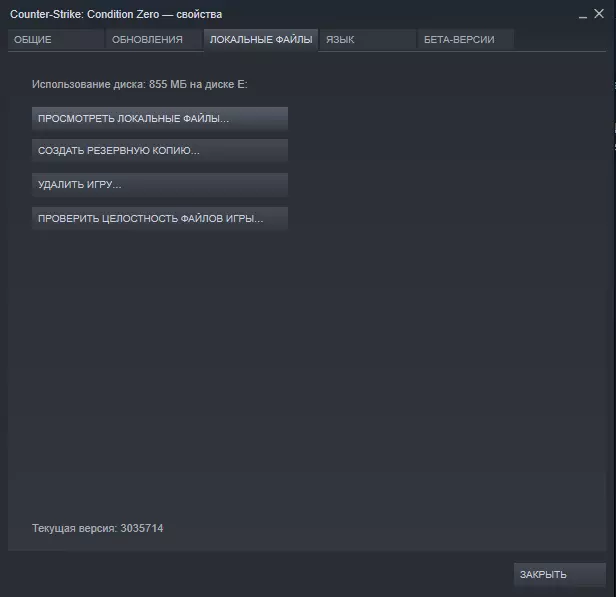
Task: Click the ЗАКРЫТЬ button
Action: point(560,575)
